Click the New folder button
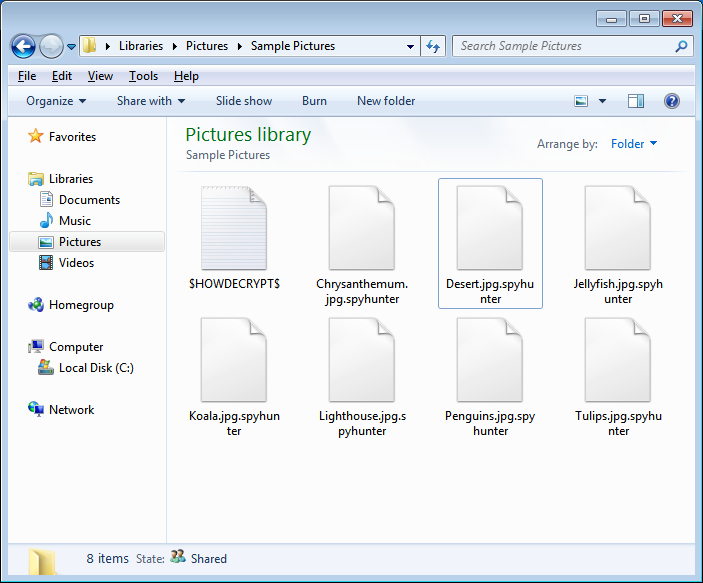This screenshot has width=703, height=583. [x=386, y=101]
